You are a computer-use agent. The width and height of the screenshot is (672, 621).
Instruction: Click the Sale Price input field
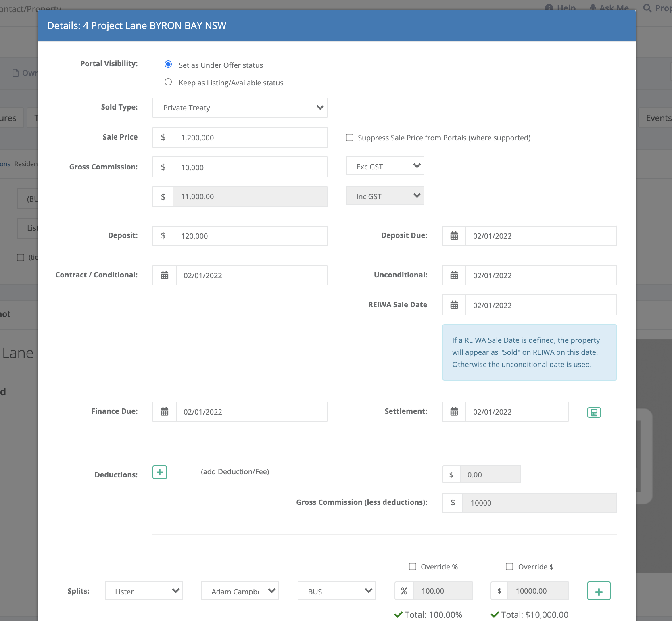point(250,138)
